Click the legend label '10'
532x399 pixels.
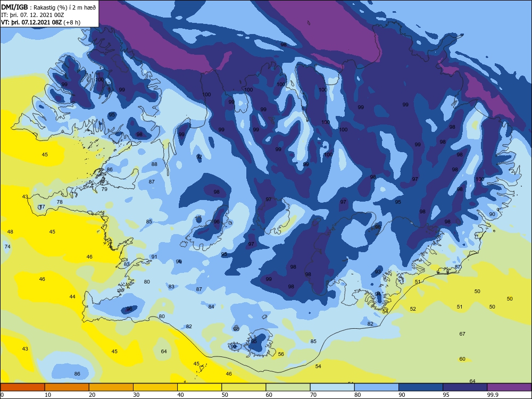pyautogui.click(x=48, y=395)
